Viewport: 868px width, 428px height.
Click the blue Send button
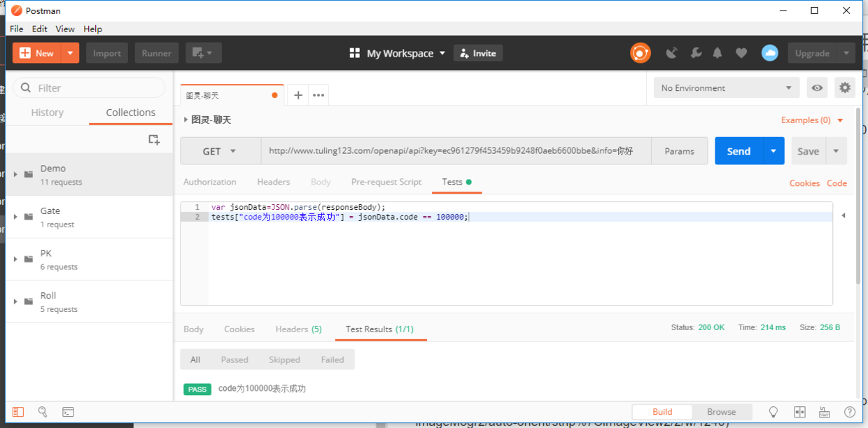tap(738, 151)
